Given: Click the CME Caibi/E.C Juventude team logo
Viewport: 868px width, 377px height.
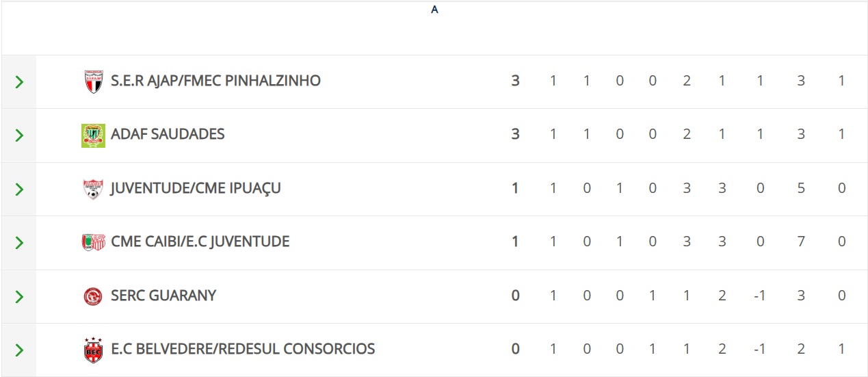Looking at the screenshot, I should [x=93, y=242].
